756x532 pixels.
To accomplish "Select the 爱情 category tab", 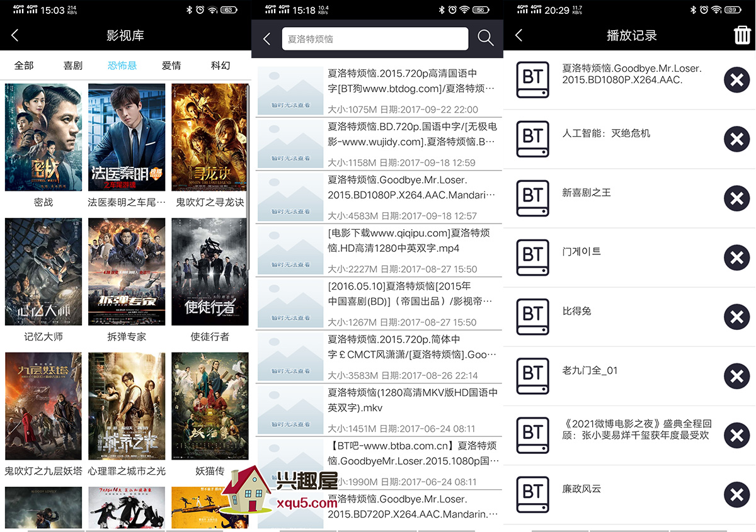I will (x=171, y=65).
